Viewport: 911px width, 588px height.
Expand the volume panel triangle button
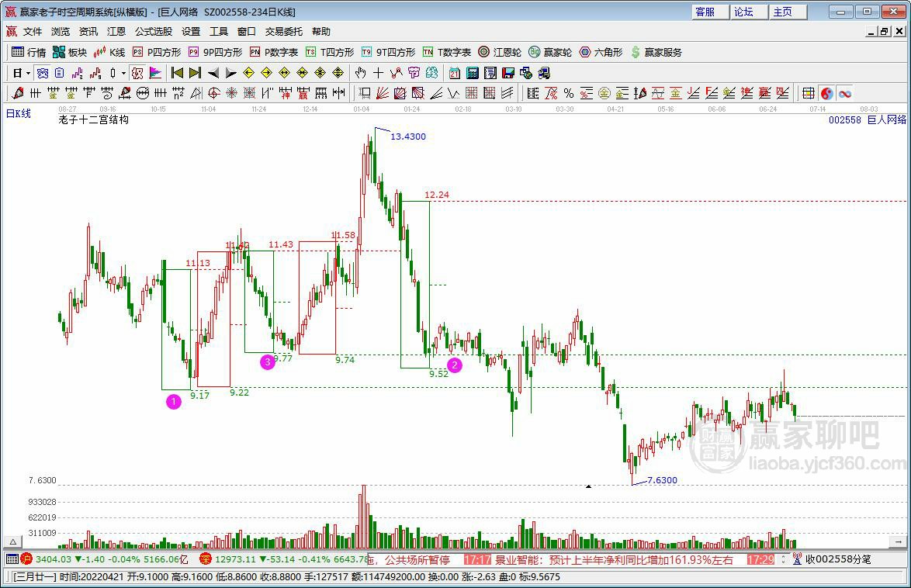[12, 541]
